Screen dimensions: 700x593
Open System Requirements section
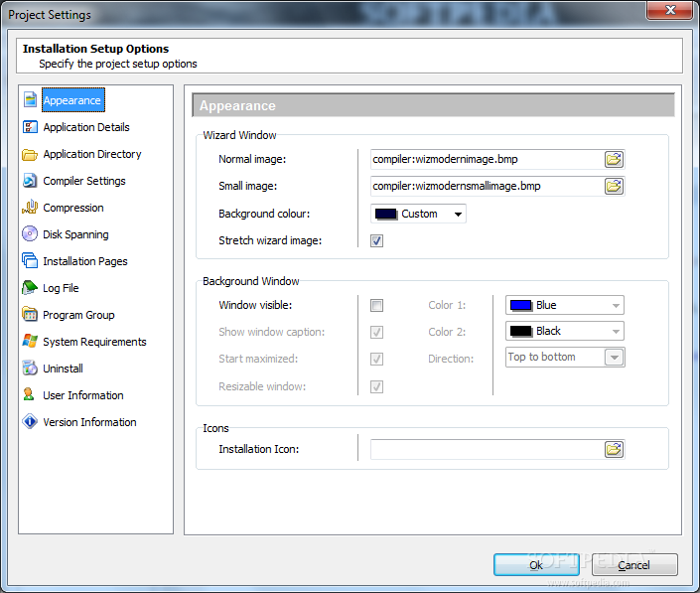tap(94, 342)
